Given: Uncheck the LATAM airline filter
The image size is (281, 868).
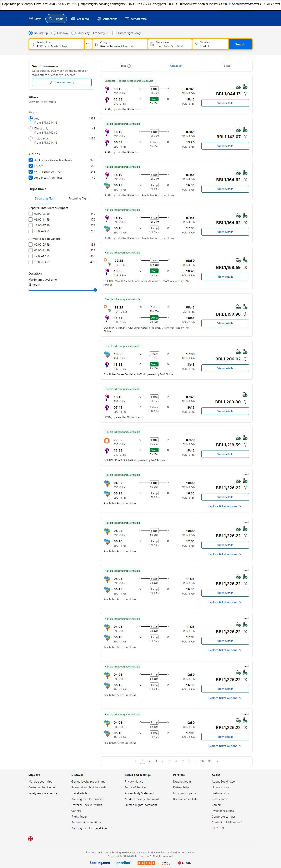Looking at the screenshot, I should (x=31, y=166).
